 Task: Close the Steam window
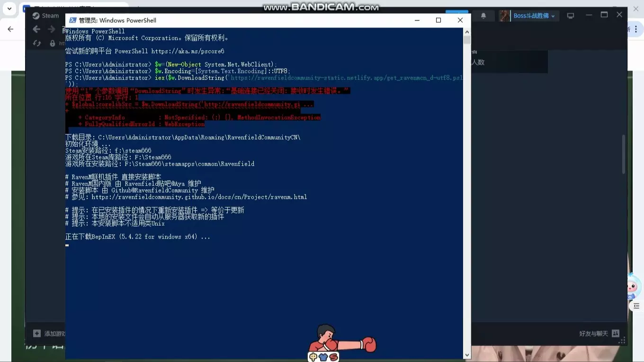pyautogui.click(x=619, y=15)
